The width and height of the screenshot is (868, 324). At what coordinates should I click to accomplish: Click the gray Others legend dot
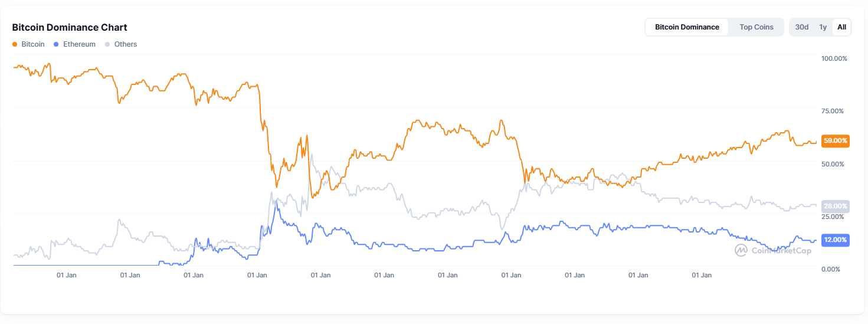tap(107, 44)
